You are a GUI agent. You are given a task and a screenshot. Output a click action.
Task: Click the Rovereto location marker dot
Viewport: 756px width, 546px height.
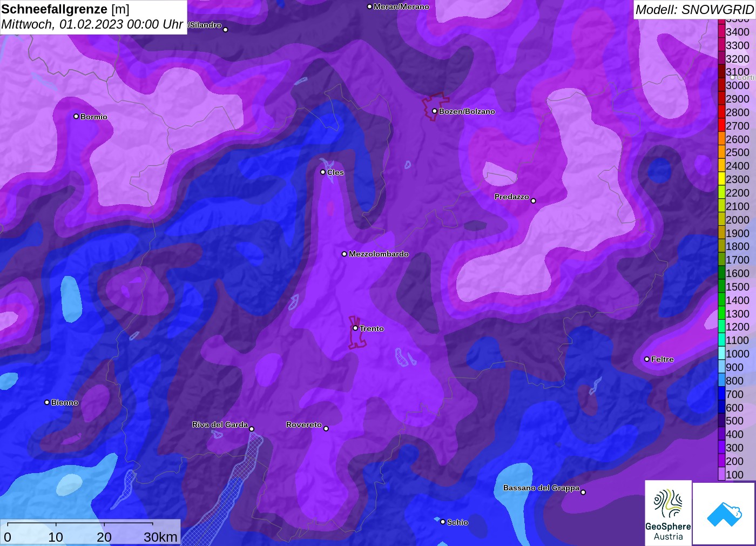coord(326,429)
